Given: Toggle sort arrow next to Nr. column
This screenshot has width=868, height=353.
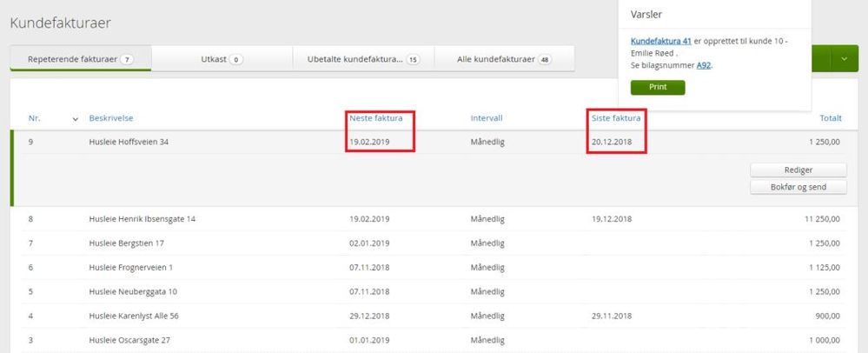Looking at the screenshot, I should click(76, 118).
